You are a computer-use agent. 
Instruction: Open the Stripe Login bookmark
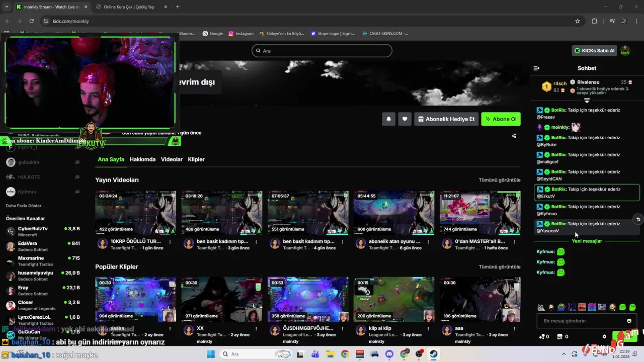click(x=333, y=34)
